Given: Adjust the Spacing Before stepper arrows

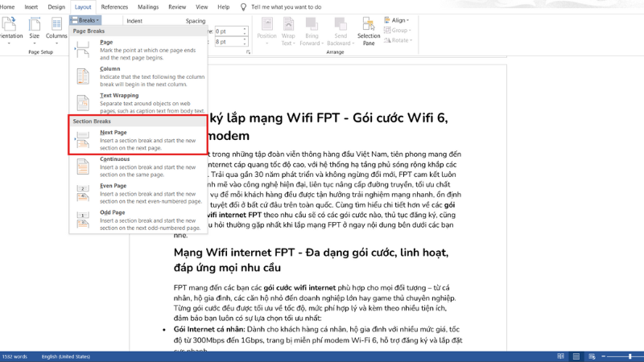Looking at the screenshot, I should click(x=246, y=31).
